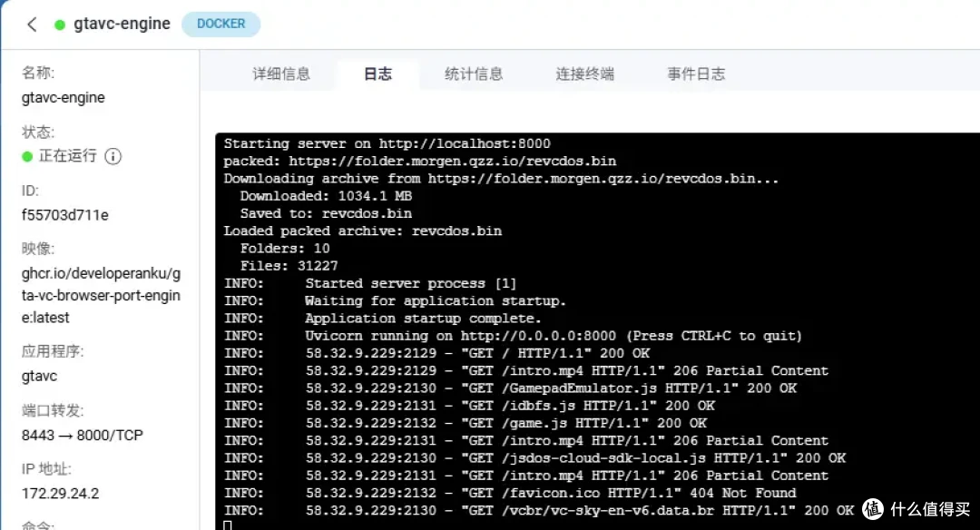
Task: Click log line 'Saved to: revcdos.bin'
Action: (327, 214)
